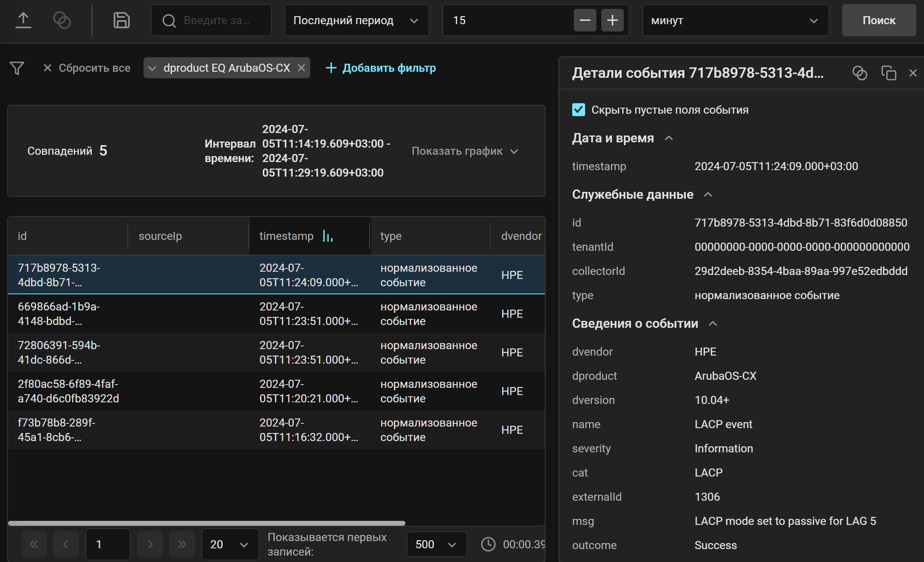Click the minus stepper next to the value 15
The width and height of the screenshot is (924, 562).
coord(585,20)
